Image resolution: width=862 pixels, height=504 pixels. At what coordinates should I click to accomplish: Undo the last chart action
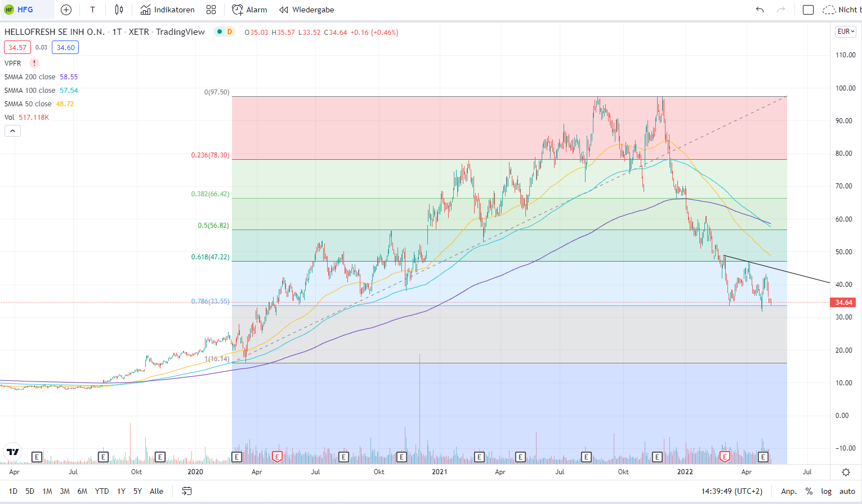(760, 10)
